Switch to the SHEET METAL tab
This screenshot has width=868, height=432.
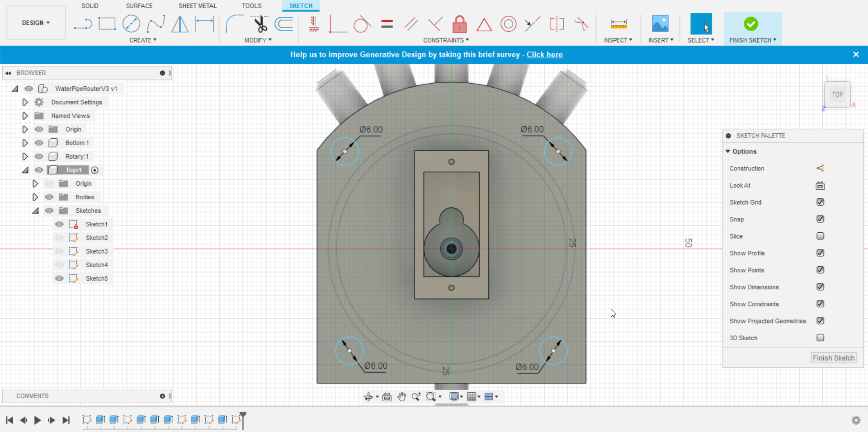coord(198,6)
